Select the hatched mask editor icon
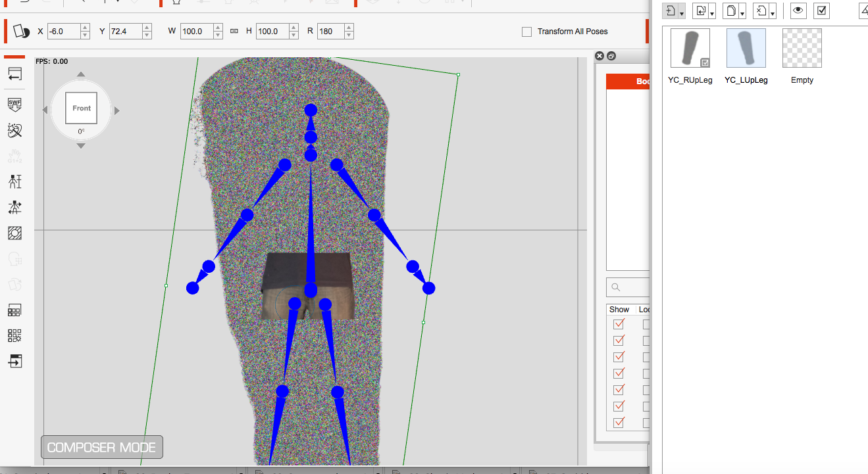This screenshot has height=474, width=868. click(14, 233)
